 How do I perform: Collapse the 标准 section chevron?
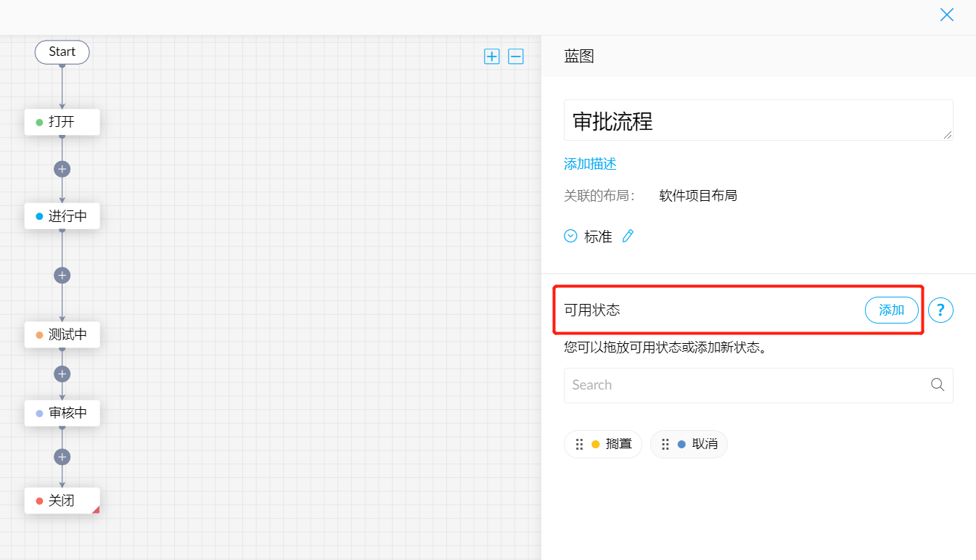tap(571, 236)
